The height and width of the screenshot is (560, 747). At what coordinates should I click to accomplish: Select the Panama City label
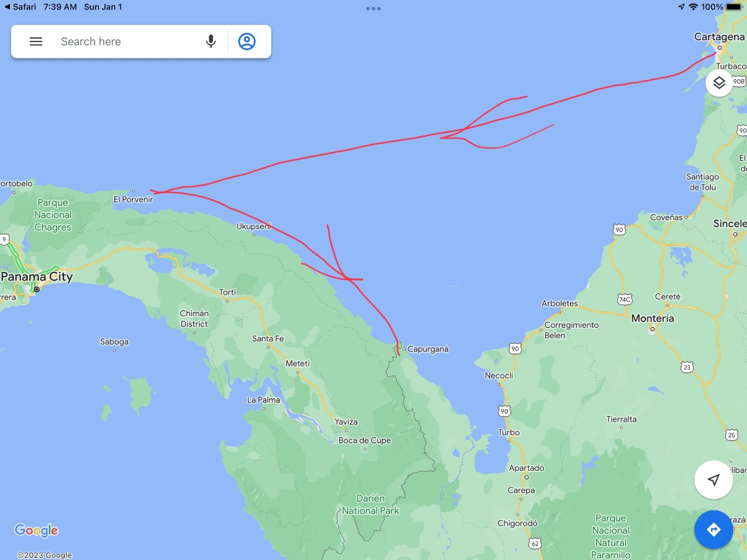(37, 276)
